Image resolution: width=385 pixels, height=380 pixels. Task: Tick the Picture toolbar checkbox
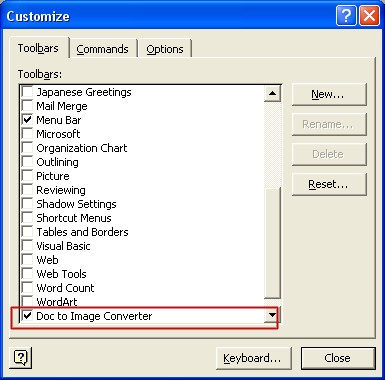tap(27, 175)
